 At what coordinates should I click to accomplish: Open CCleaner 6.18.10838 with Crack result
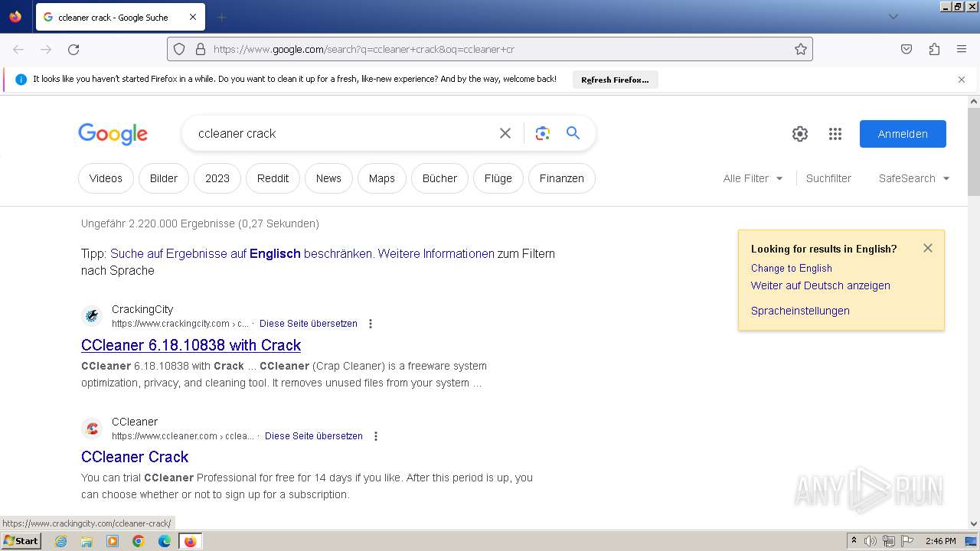click(191, 345)
